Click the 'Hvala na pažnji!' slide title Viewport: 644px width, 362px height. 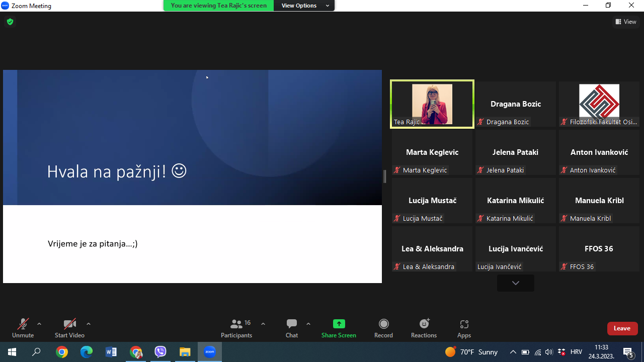point(117,171)
